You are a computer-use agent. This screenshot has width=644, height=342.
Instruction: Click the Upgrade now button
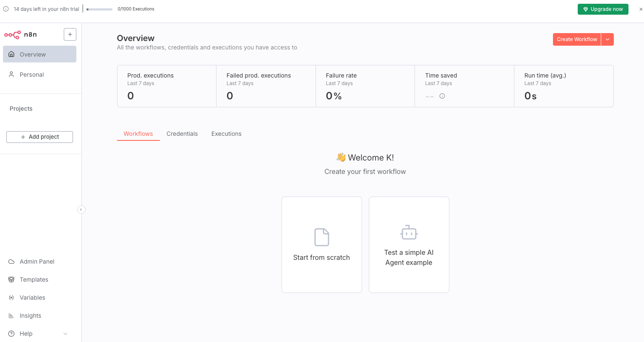[603, 9]
